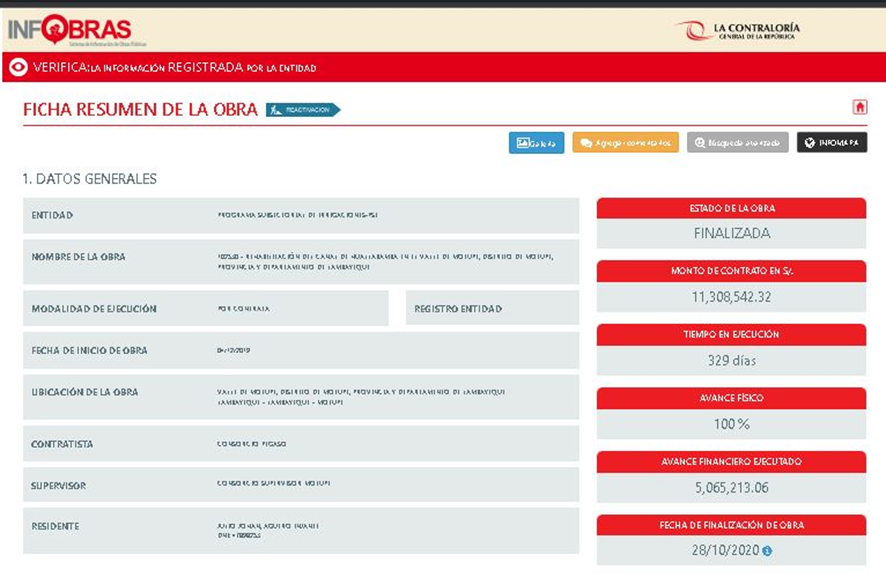
Task: Click the FECHA DE INICIO DE OBRA label
Action: (89, 350)
